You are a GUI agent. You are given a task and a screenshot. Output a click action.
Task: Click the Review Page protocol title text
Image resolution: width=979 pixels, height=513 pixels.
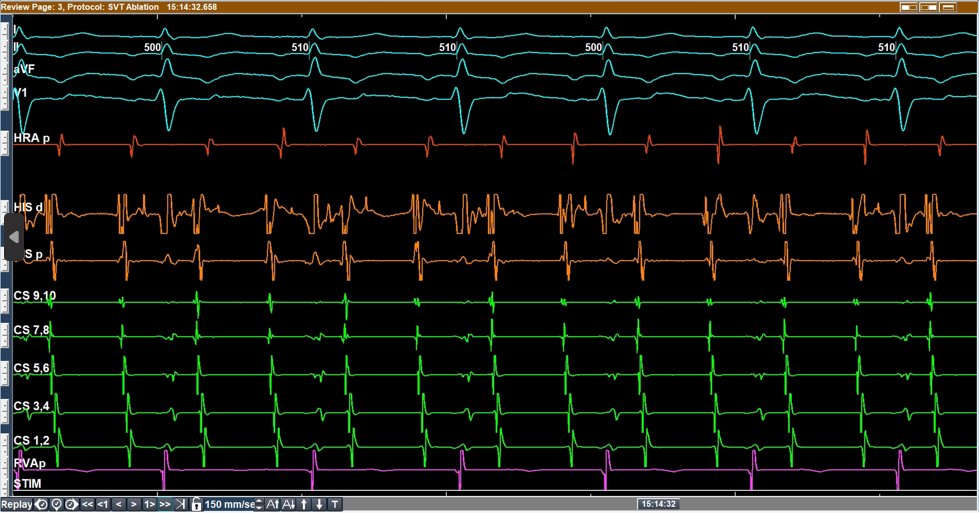pyautogui.click(x=109, y=7)
